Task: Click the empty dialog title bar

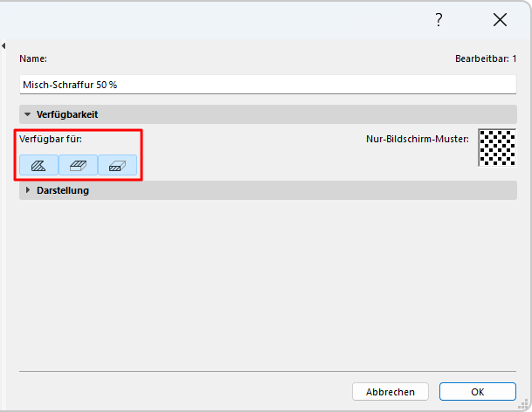Action: point(218,20)
